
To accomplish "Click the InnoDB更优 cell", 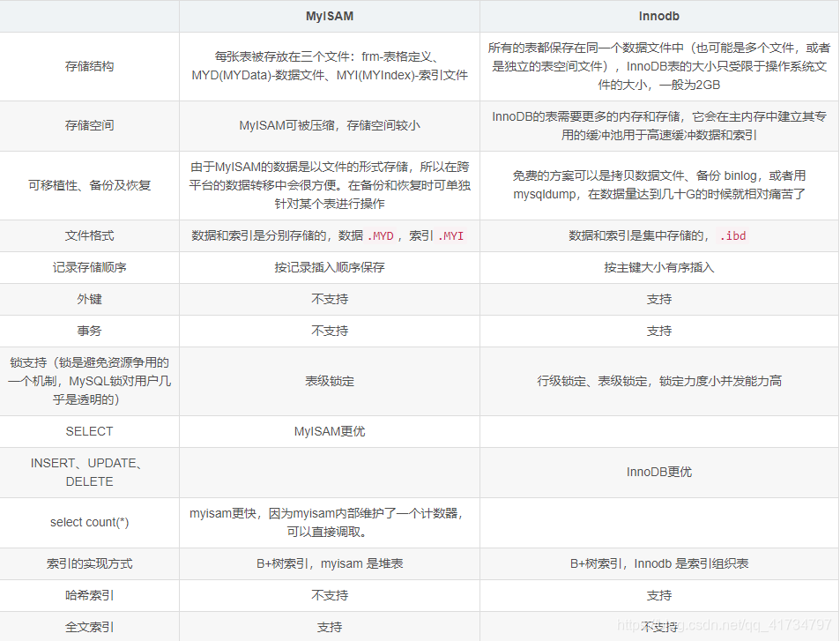I will coord(659,473).
